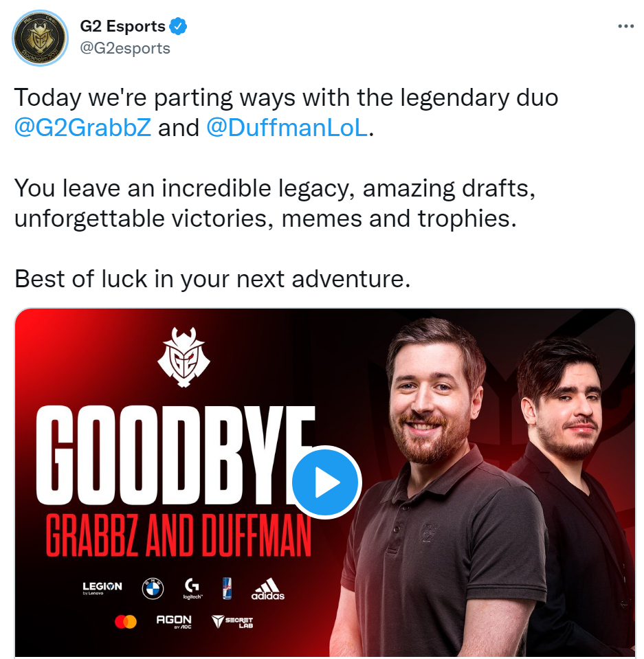Open the G2 Esports profile avatar
This screenshot has height=659, width=644.
[41, 38]
